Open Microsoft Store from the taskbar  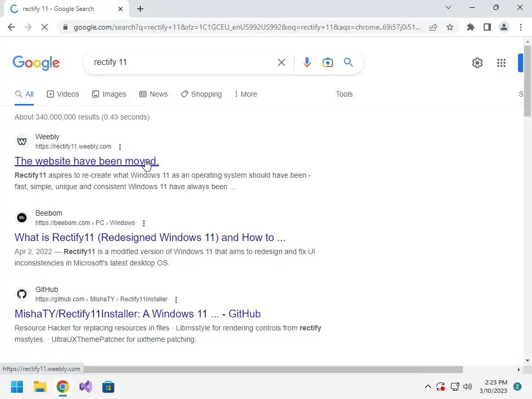[108, 387]
